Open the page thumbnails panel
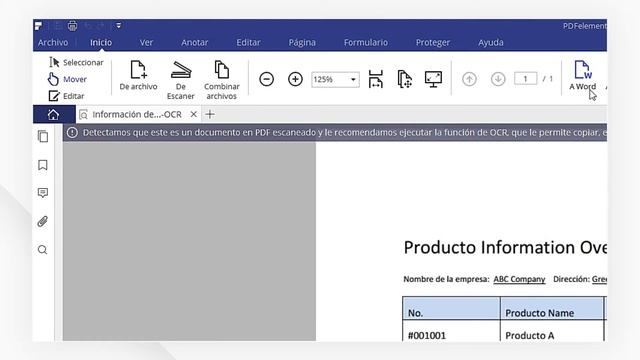The image size is (640, 360). [43, 136]
